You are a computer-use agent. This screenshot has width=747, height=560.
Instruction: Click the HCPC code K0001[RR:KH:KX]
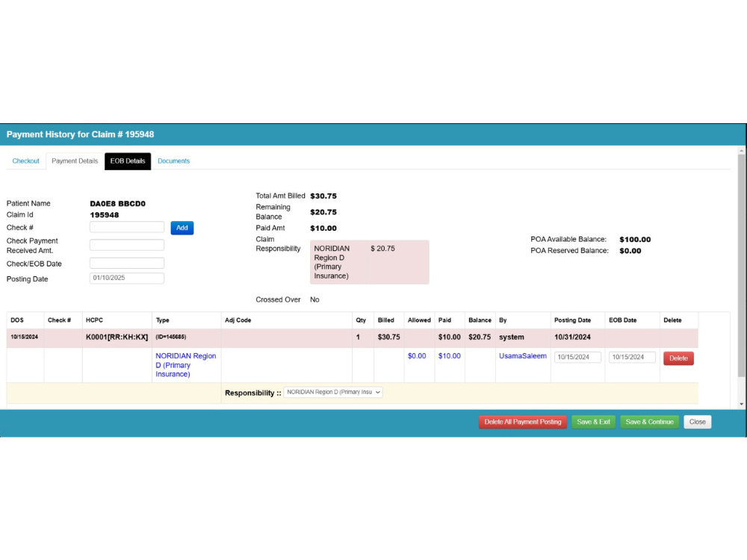tap(117, 337)
